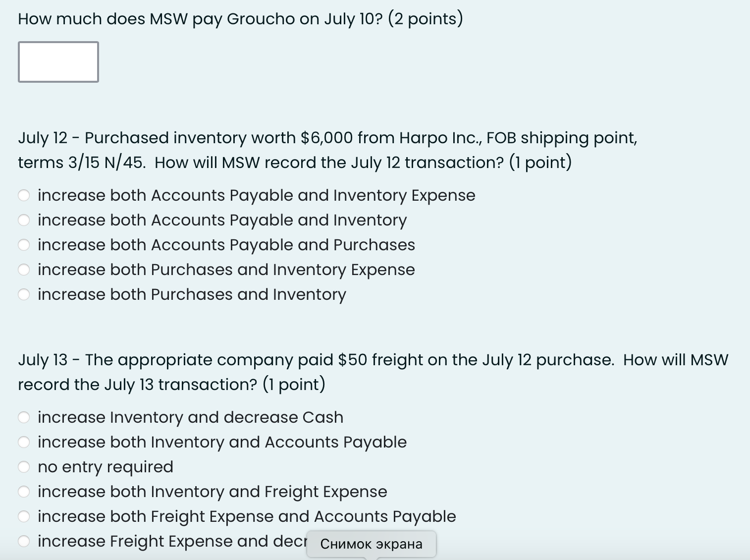Select "increase both Accounts Payable and Inventory"

click(x=24, y=220)
